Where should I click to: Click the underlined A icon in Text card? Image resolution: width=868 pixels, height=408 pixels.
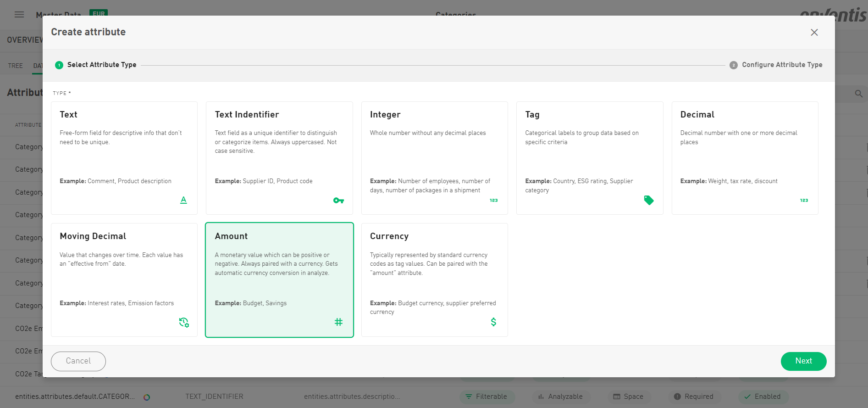(x=183, y=200)
